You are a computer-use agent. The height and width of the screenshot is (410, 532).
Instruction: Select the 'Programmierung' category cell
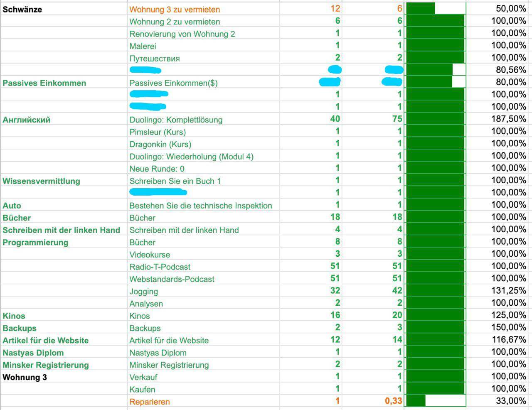tap(64, 242)
